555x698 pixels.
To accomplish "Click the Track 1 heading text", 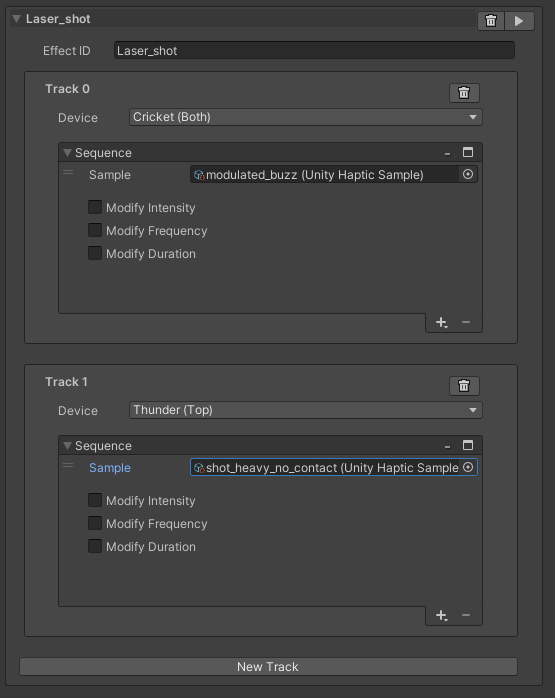I will point(66,381).
